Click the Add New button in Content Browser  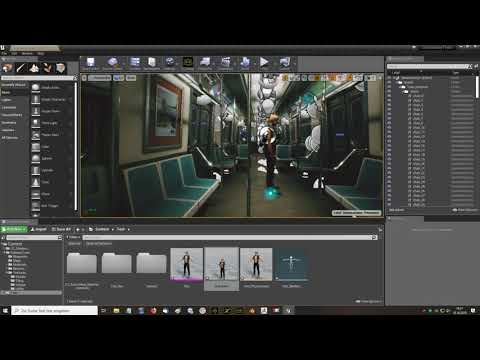14,229
